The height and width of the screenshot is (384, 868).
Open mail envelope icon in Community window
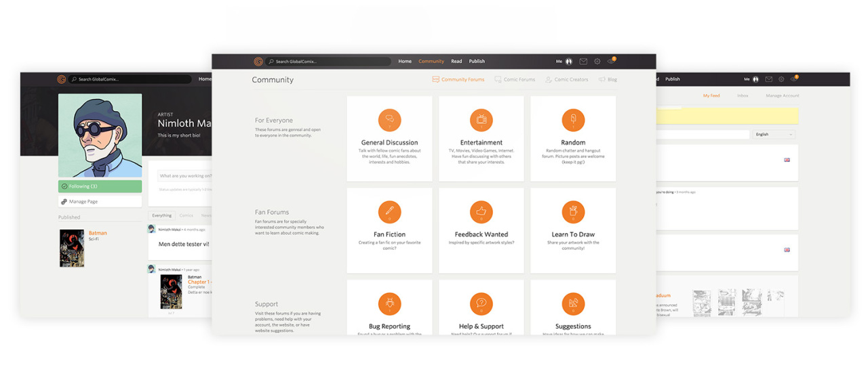click(x=583, y=62)
